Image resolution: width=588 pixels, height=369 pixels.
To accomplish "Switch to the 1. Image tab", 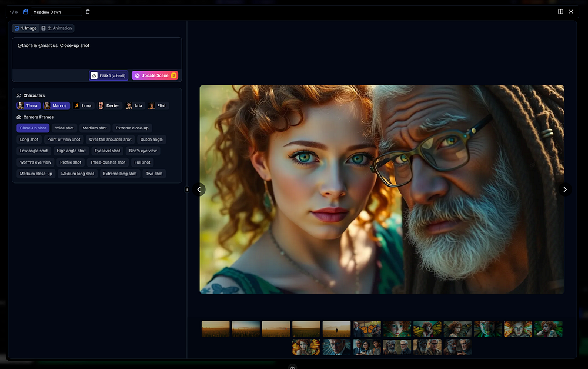I will (x=25, y=28).
